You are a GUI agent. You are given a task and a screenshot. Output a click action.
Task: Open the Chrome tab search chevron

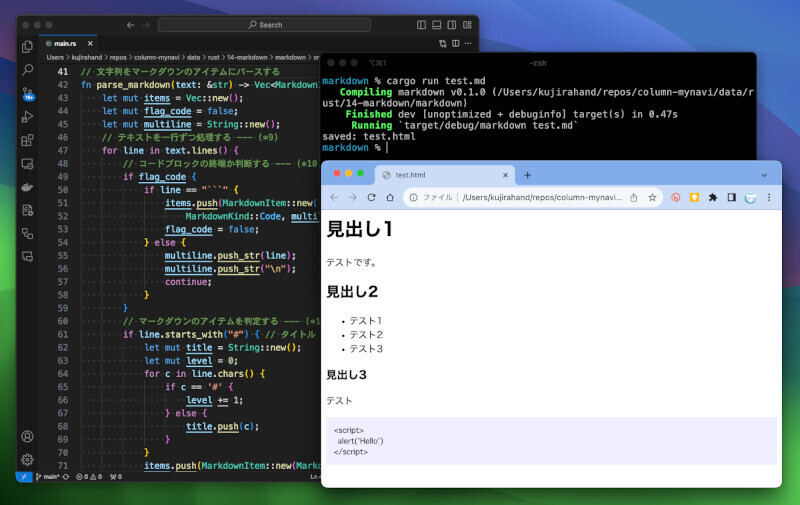(765, 174)
